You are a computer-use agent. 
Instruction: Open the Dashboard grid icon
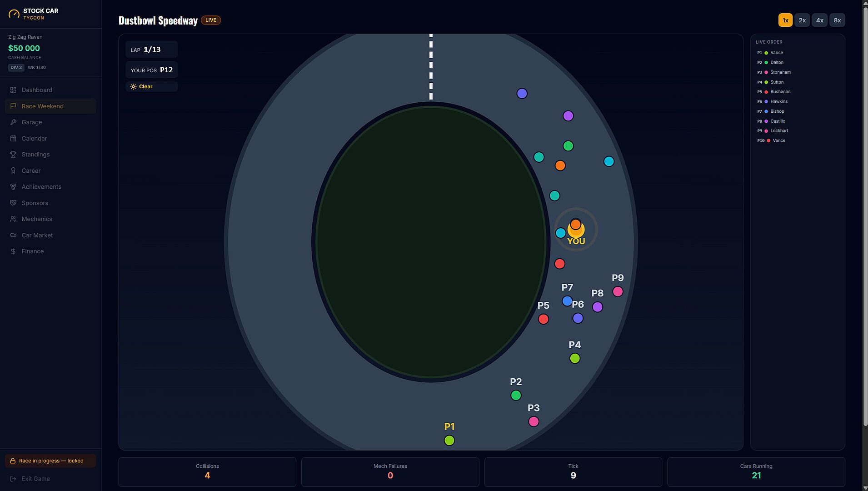click(13, 90)
